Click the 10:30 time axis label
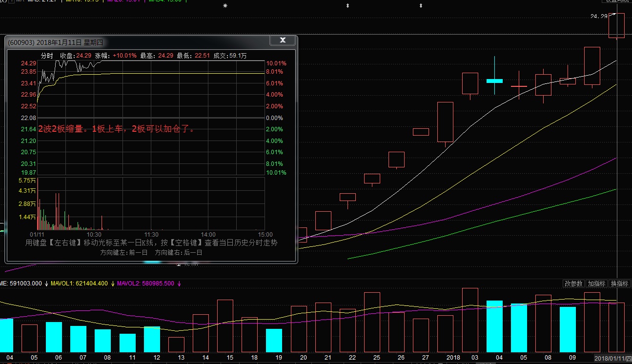The image size is (632, 364). click(x=95, y=234)
